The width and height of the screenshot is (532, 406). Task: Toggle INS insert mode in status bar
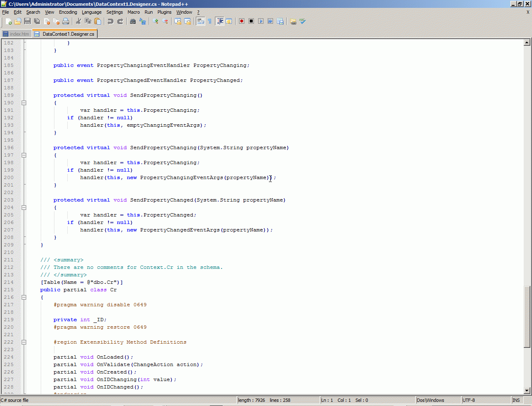click(516, 400)
